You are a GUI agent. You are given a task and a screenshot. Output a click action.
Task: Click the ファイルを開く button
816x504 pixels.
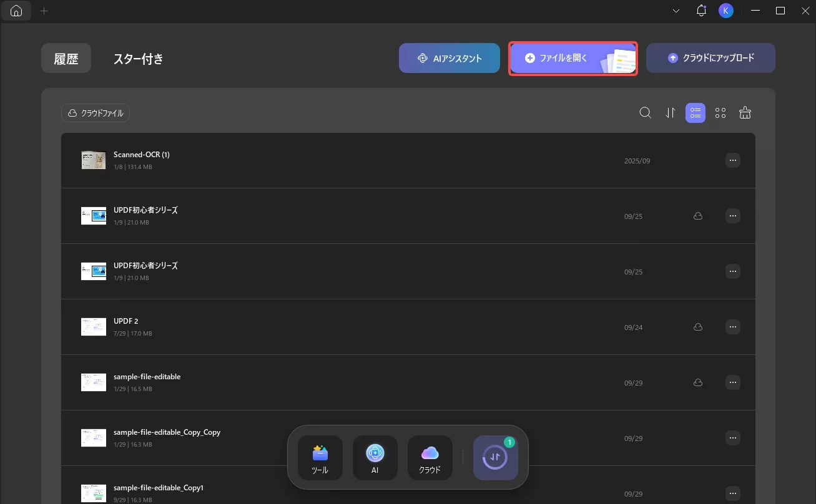[x=573, y=58]
